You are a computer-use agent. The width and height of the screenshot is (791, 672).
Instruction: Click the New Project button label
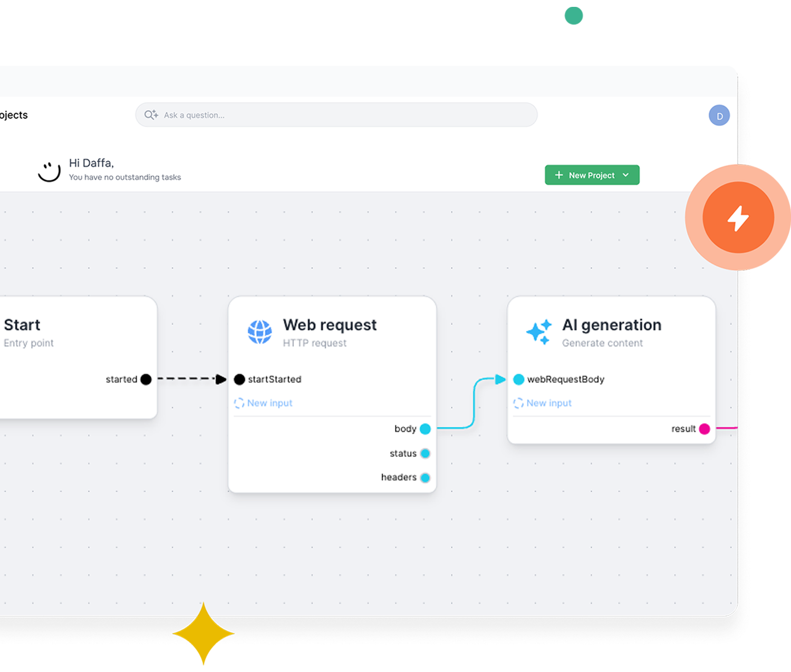click(x=592, y=175)
